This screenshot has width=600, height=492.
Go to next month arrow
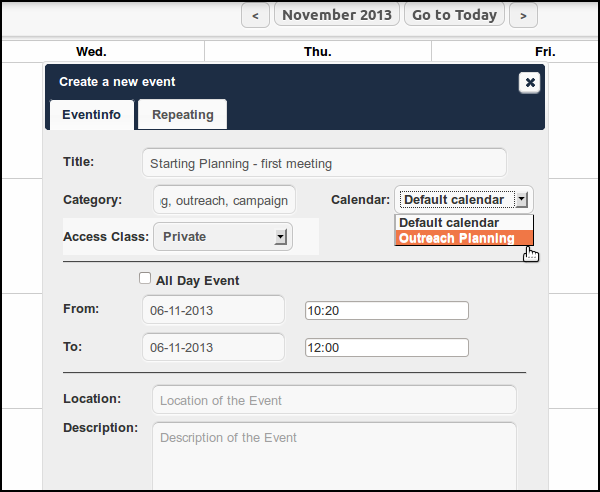click(x=523, y=15)
